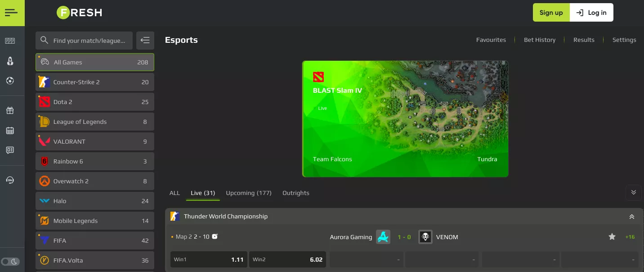
Task: Open sports via the soccer ball icon
Action: (x=10, y=81)
